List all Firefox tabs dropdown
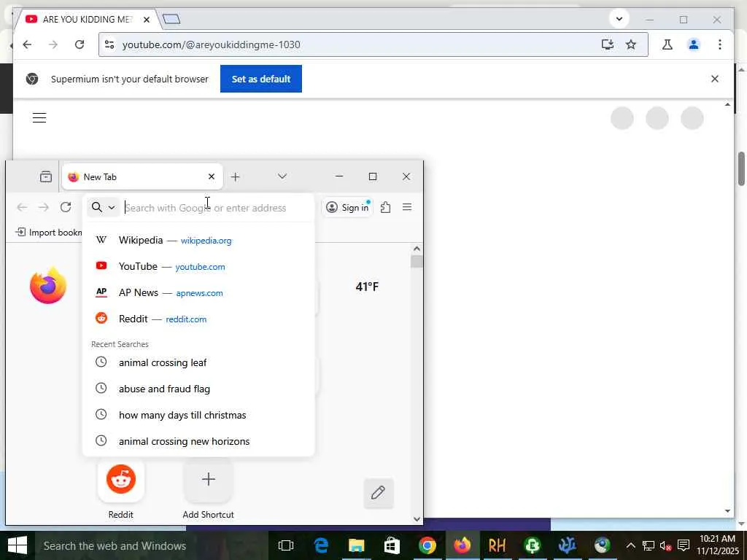 [282, 176]
